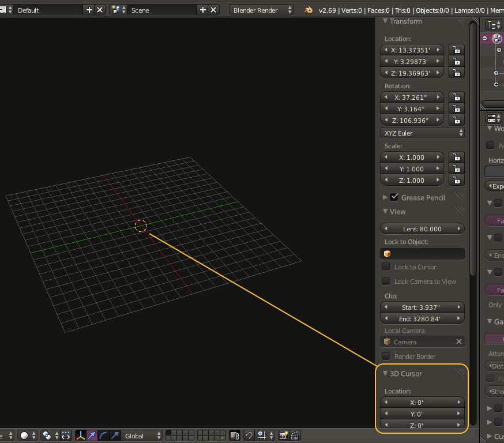Select the rotate manipulator arc icon
Image resolution: width=504 pixels, height=443 pixels.
click(104, 436)
